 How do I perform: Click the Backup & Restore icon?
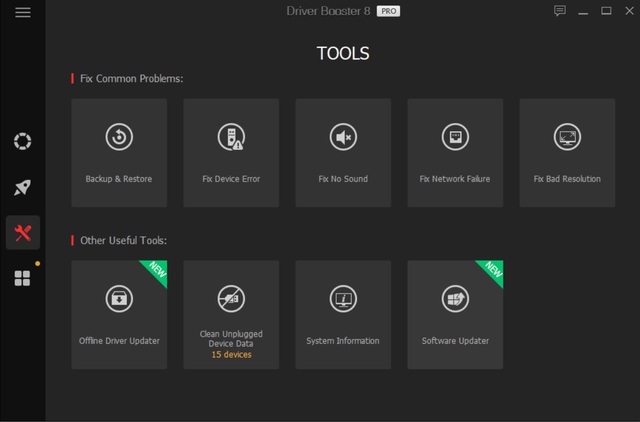coord(119,137)
